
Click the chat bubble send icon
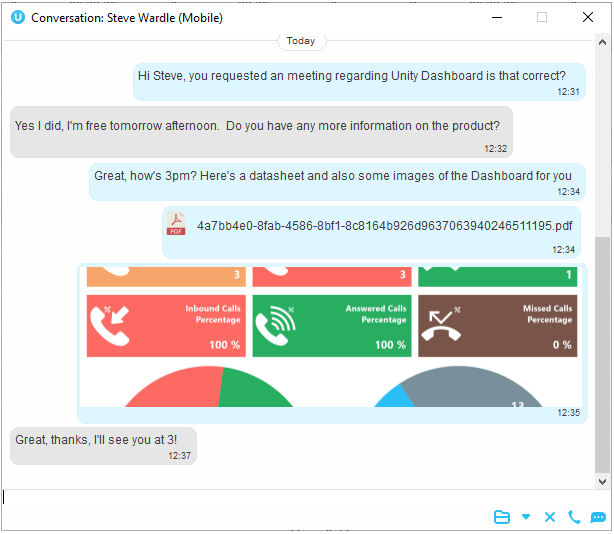[x=598, y=517]
